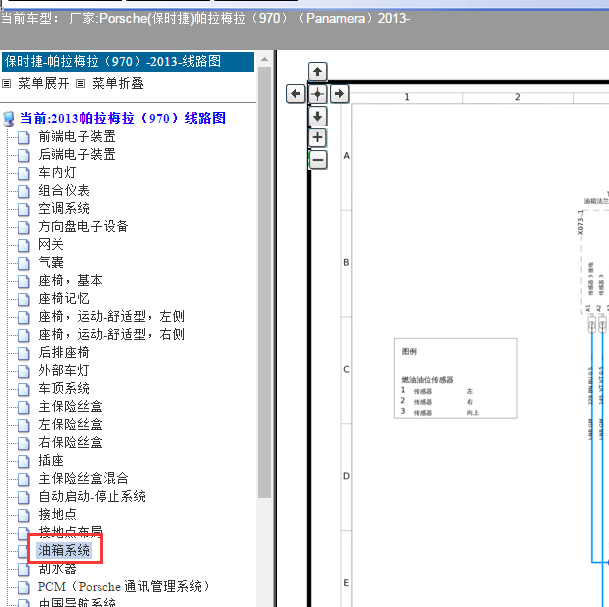Image resolution: width=609 pixels, height=607 pixels.
Task: Open 座椅，运动-舒适型，左侧 diagram
Action: [x=111, y=316]
